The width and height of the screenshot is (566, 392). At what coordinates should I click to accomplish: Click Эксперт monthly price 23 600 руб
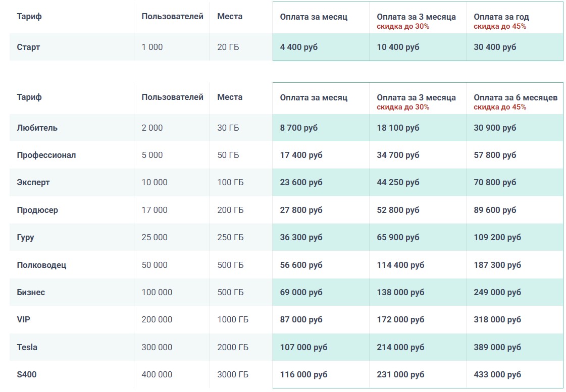(301, 182)
